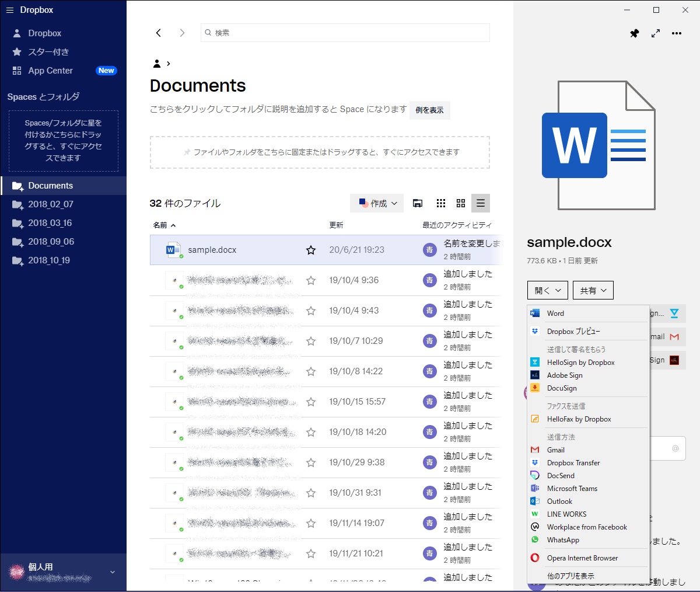
Task: Select the Documents folder in sidebar
Action: [x=63, y=186]
